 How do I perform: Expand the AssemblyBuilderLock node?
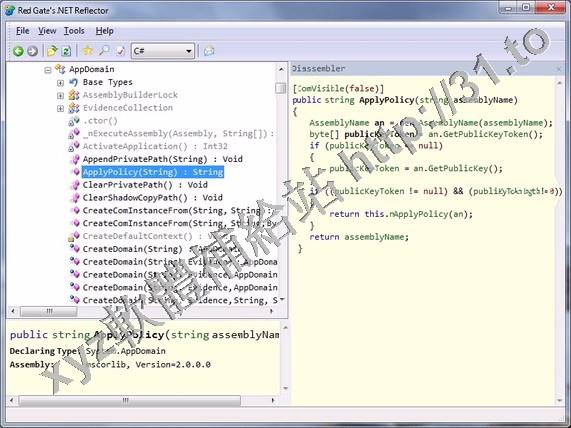tap(60, 96)
